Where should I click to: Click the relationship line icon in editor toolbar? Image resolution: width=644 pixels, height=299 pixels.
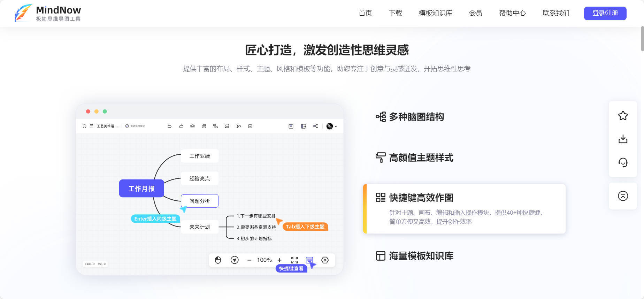point(227,126)
